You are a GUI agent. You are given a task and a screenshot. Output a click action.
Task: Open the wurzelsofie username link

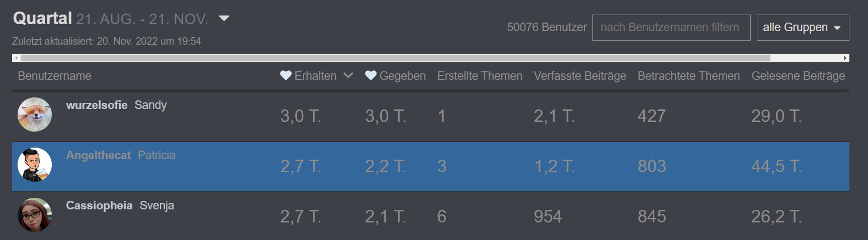[97, 105]
